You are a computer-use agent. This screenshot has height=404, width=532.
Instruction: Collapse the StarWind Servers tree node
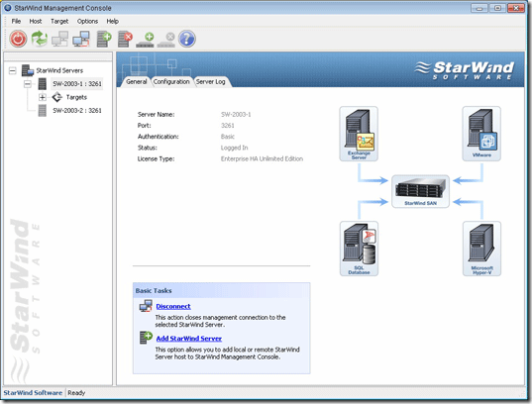(x=13, y=71)
